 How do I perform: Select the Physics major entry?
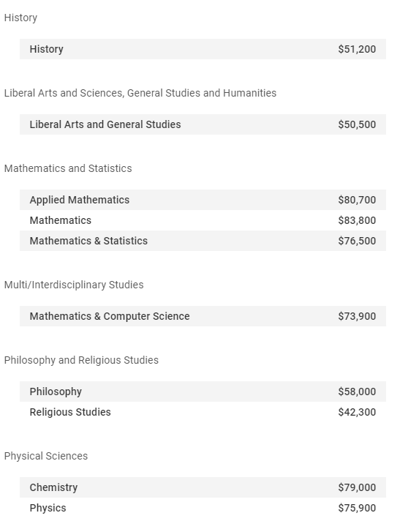click(203, 508)
